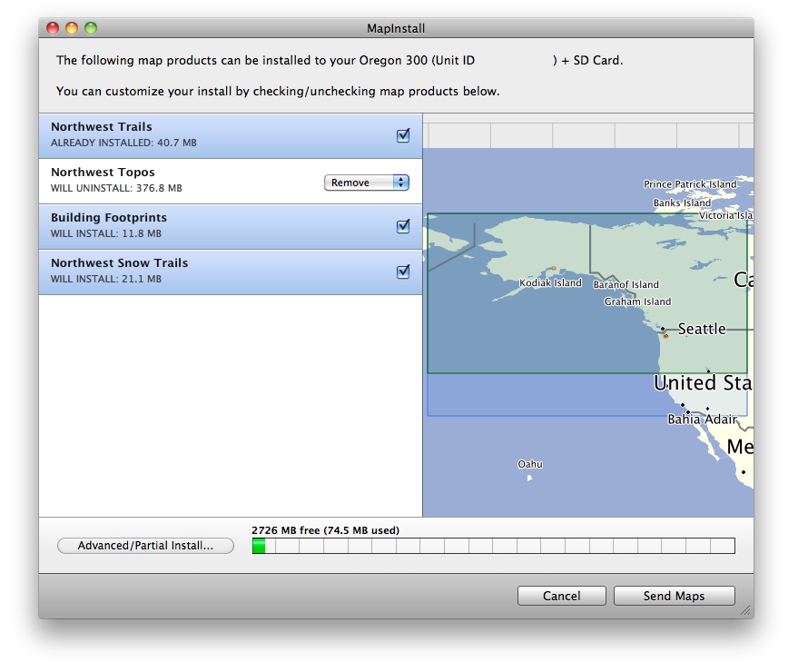
Task: Click the Seattle city marker dot on map
Action: coord(664,329)
